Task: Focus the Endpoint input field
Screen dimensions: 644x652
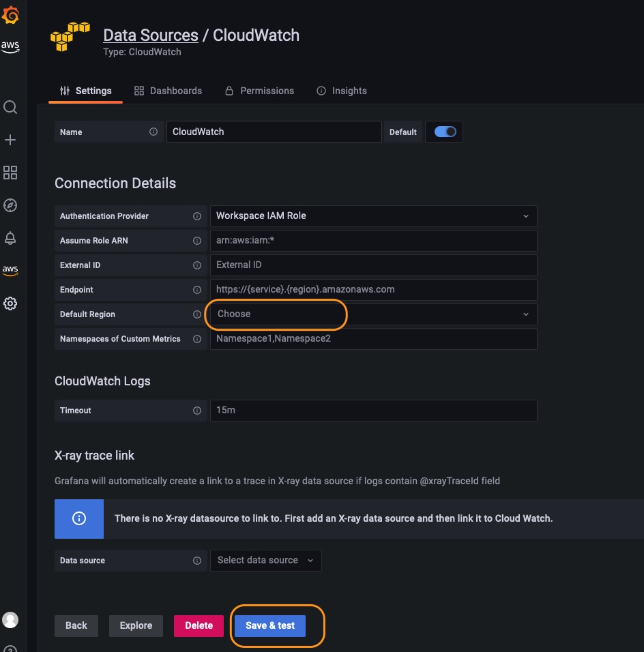Action: tap(374, 290)
